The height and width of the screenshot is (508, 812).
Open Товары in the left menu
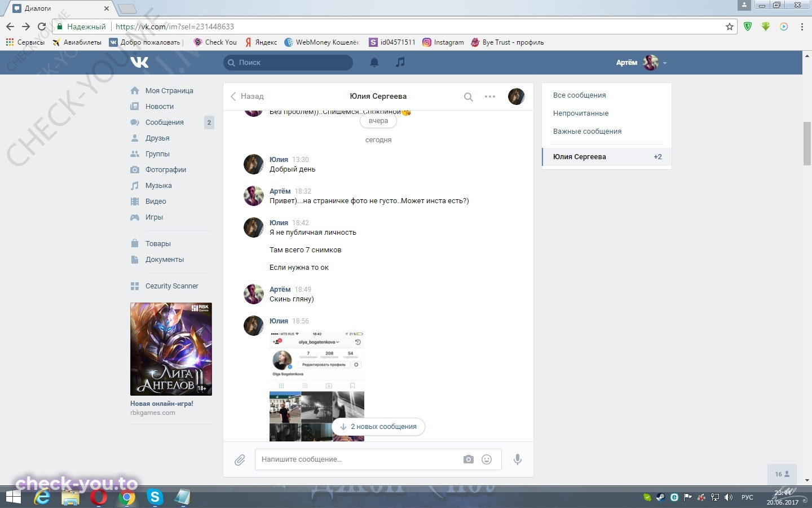click(x=158, y=244)
